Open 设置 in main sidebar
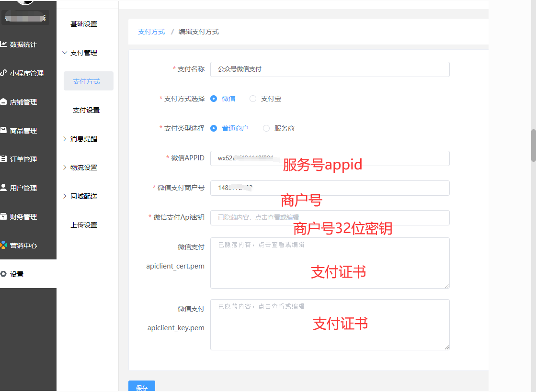 pyautogui.click(x=28, y=274)
